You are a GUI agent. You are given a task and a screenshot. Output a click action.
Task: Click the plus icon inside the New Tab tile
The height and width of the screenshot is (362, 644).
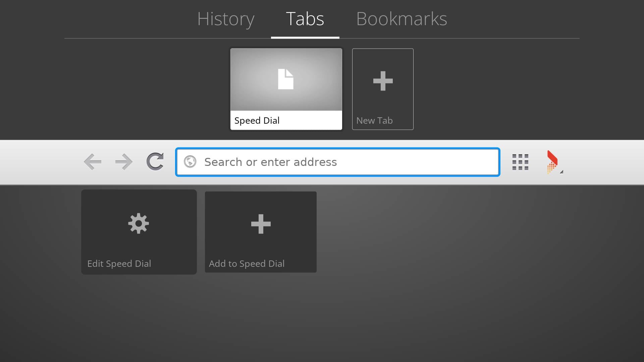(382, 80)
